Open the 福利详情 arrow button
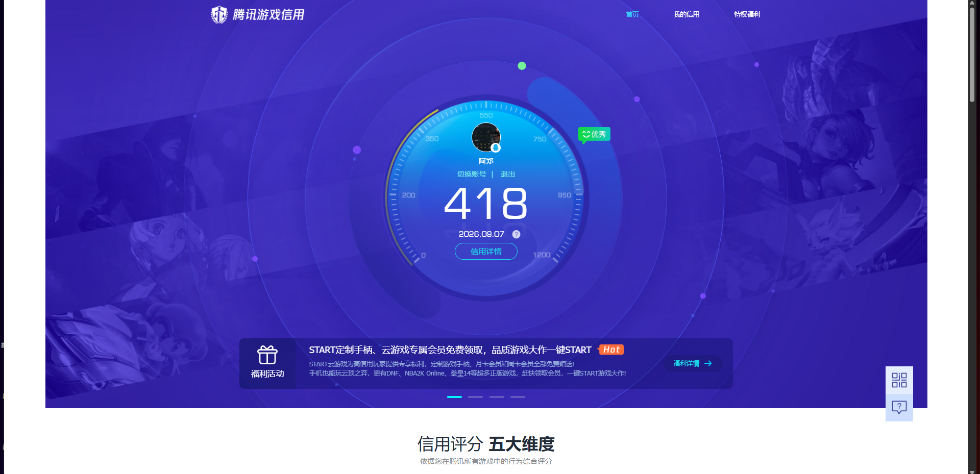Screen dimensions: 980x474 [x=693, y=363]
